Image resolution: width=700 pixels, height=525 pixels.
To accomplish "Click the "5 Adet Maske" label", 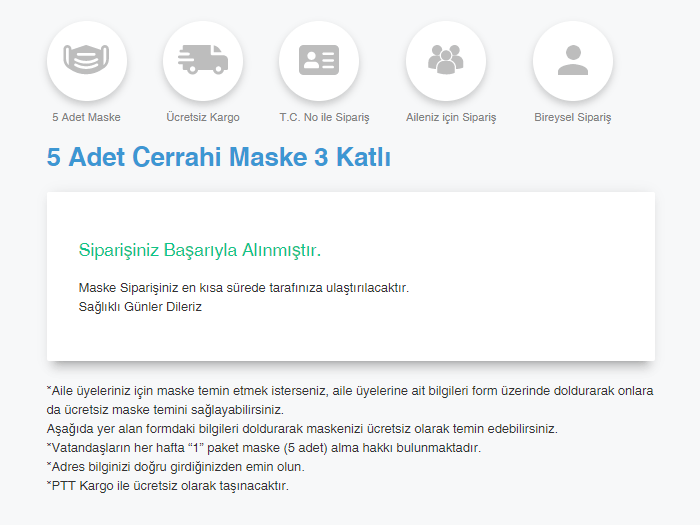I will [87, 117].
